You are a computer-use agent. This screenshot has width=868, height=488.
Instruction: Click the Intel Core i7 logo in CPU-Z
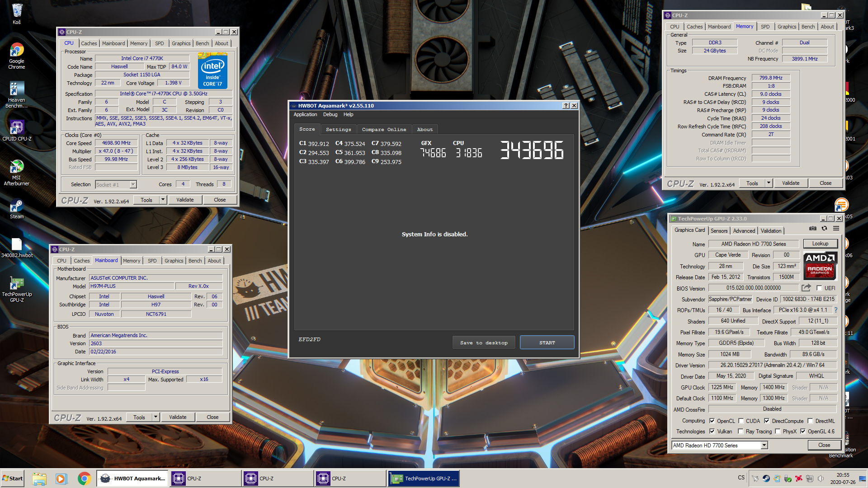tap(212, 70)
